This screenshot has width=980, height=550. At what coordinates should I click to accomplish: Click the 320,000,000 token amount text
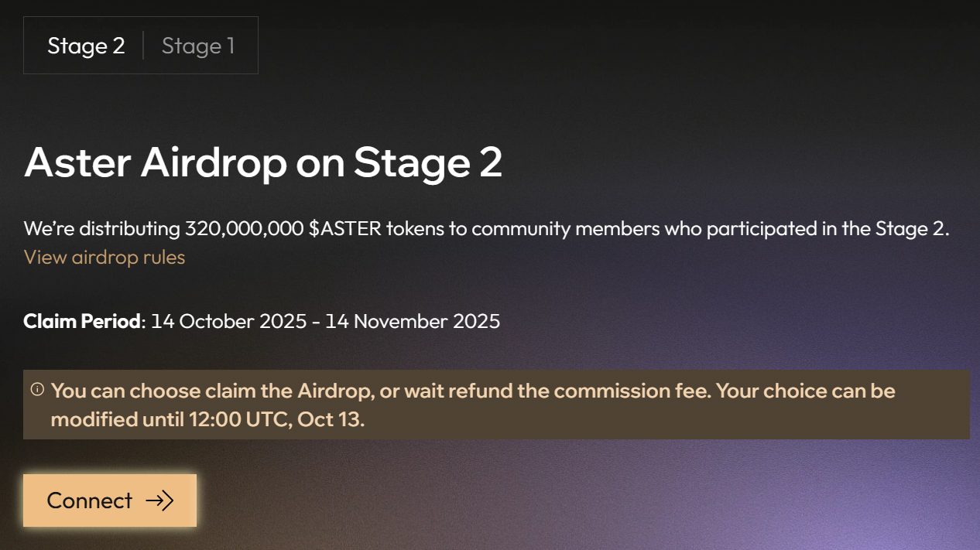click(x=244, y=229)
